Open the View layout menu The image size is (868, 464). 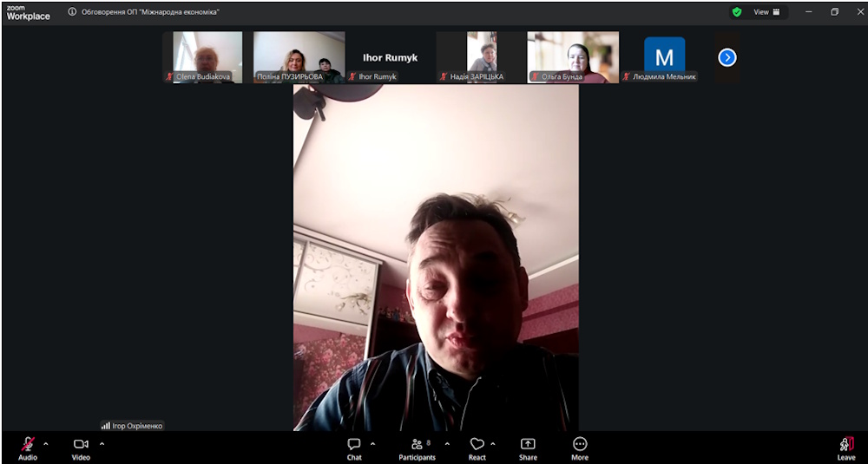point(766,12)
